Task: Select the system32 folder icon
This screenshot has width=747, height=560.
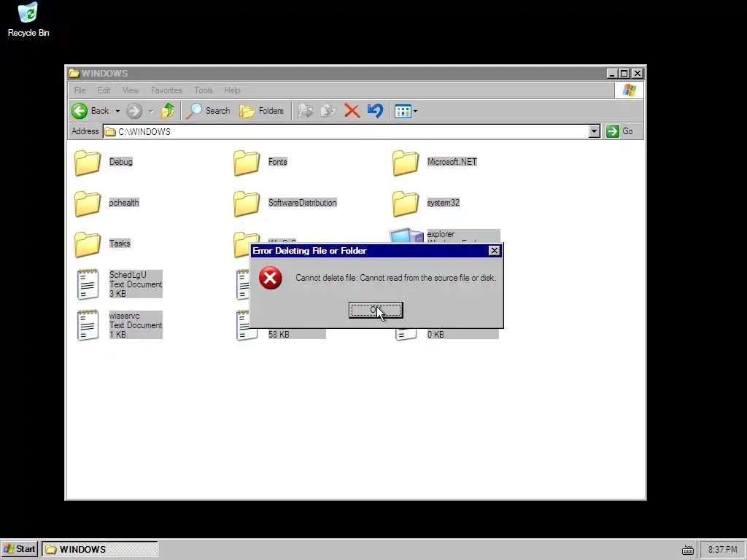Action: tap(406, 204)
